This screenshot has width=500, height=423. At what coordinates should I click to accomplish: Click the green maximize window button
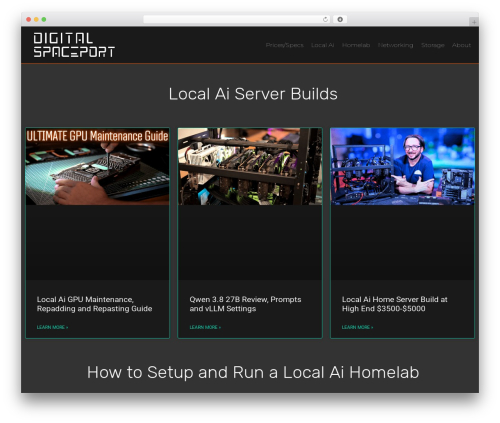click(x=44, y=20)
